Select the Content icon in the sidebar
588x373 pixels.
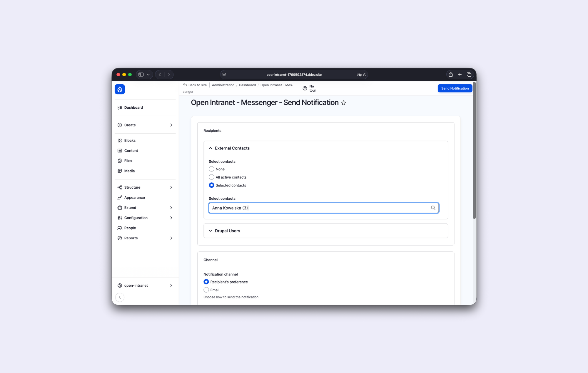[x=120, y=150]
